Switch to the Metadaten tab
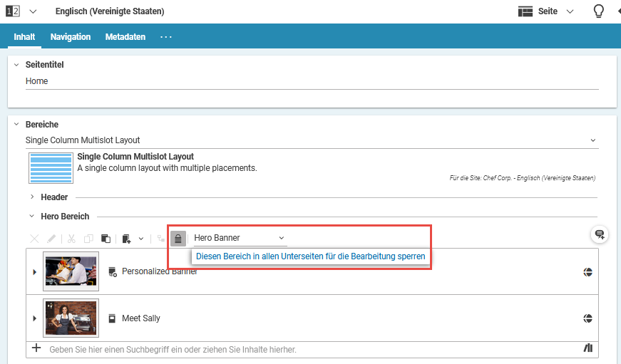 (x=125, y=37)
